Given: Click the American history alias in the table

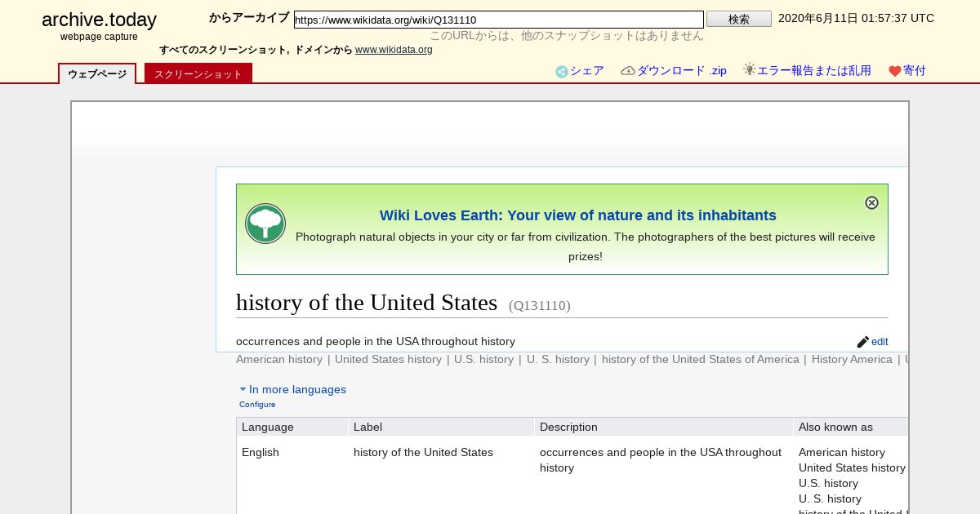Looking at the screenshot, I should pyautogui.click(x=842, y=452).
